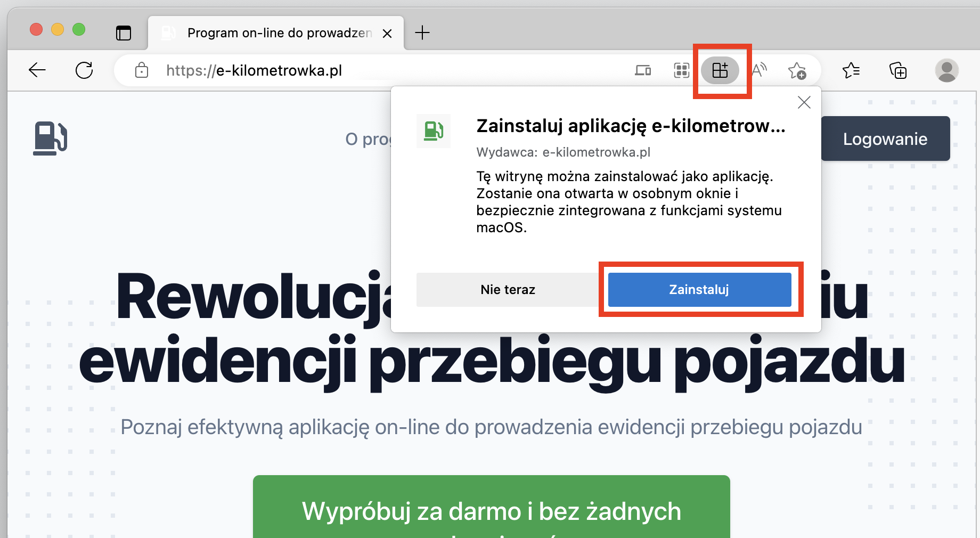980x538 pixels.
Task: Click the green app icon in the popup
Action: coord(434,131)
